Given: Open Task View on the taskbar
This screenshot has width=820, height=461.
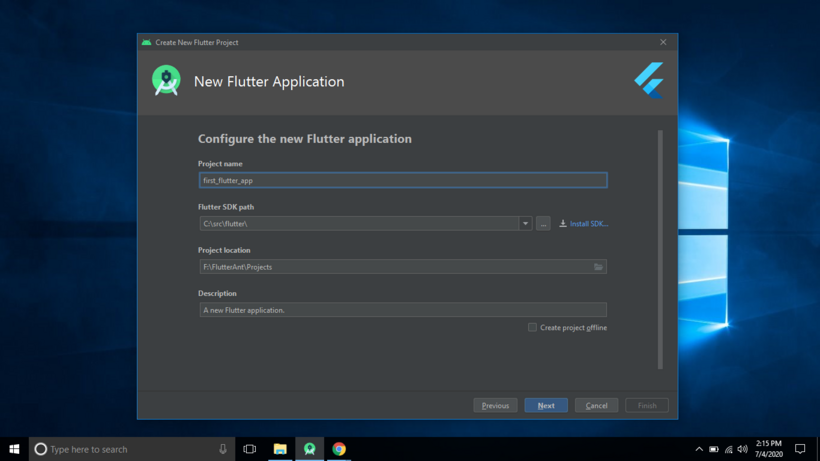Looking at the screenshot, I should [x=250, y=449].
